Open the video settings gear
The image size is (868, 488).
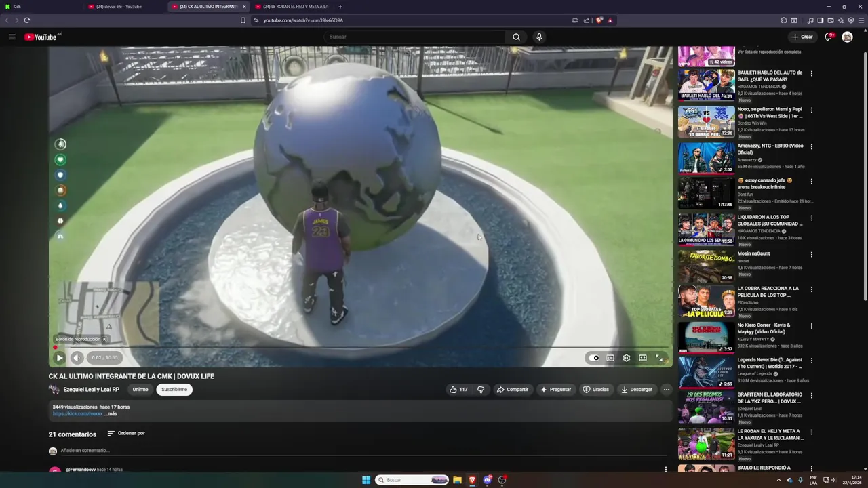(x=627, y=358)
